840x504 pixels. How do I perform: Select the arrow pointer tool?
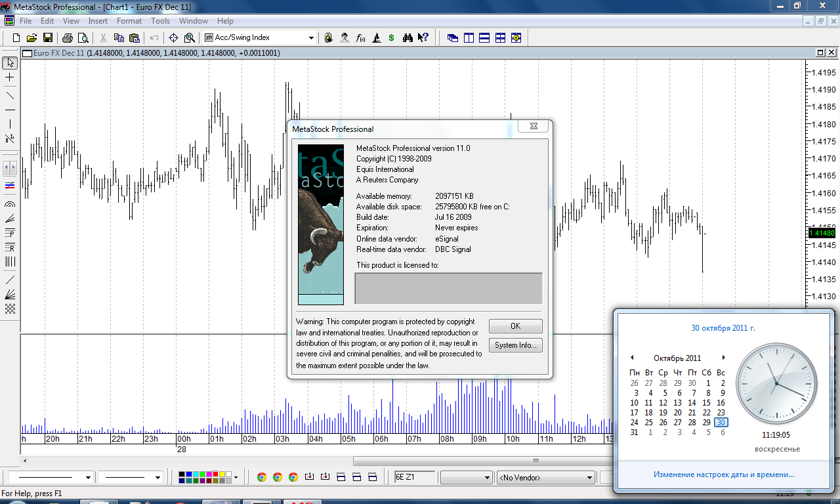tap(10, 63)
